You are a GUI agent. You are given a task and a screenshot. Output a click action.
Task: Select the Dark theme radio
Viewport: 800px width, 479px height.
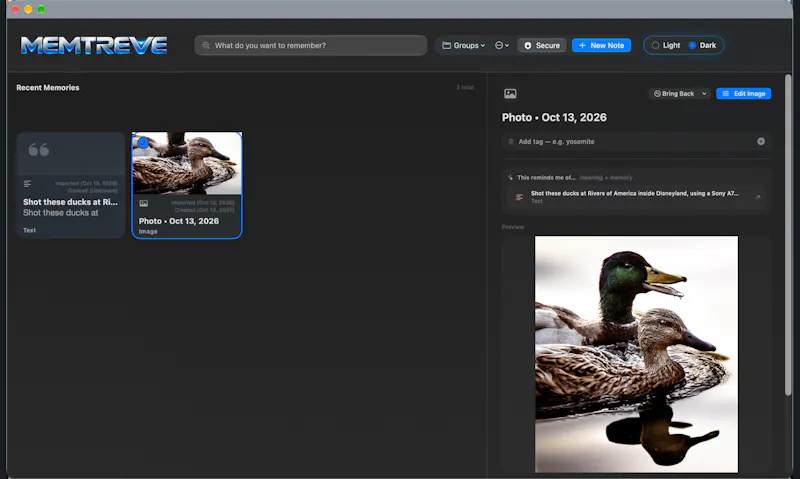pos(692,45)
